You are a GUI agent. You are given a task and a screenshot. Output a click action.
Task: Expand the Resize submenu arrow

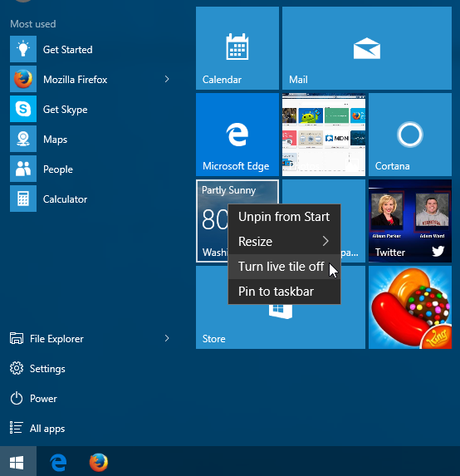(x=325, y=242)
